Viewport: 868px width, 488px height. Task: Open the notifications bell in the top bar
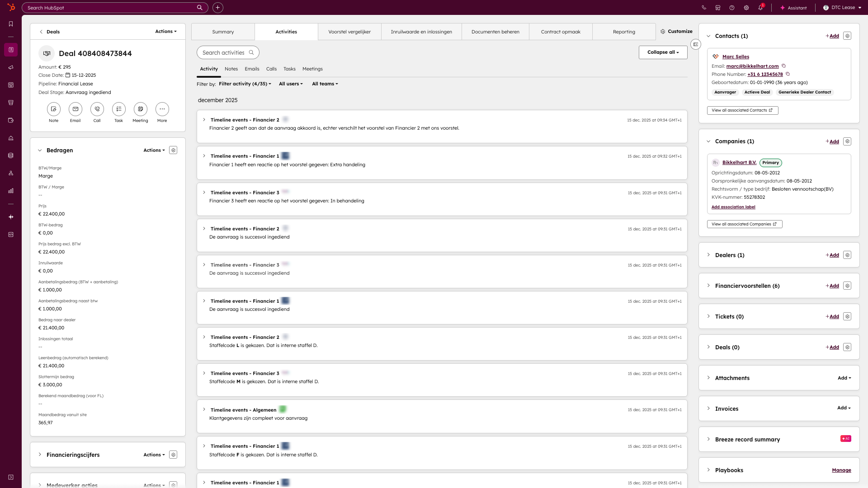click(x=761, y=8)
